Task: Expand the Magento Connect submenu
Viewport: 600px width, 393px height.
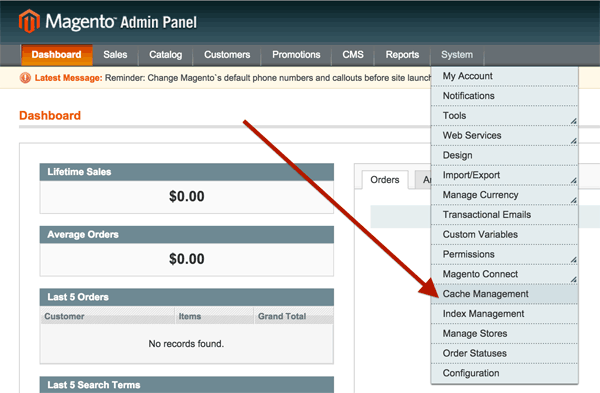Action: 504,274
